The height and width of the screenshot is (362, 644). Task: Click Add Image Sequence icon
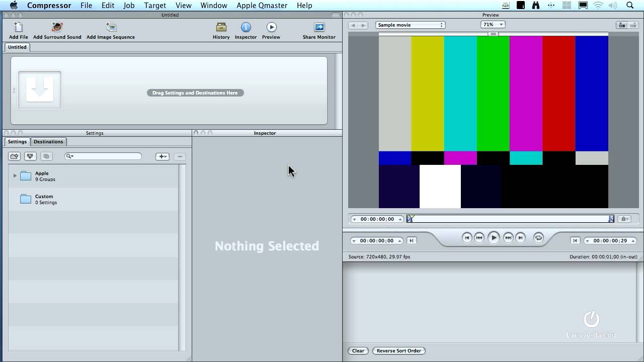[x=111, y=27]
